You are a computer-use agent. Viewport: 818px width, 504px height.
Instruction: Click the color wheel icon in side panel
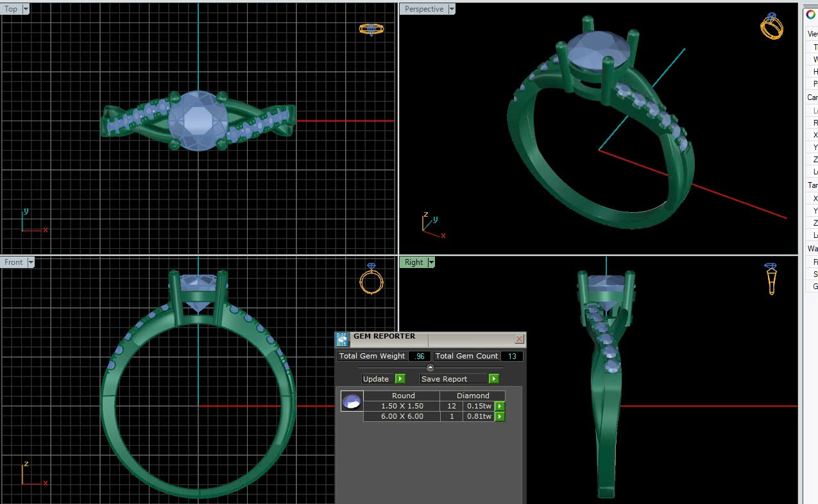click(x=811, y=15)
